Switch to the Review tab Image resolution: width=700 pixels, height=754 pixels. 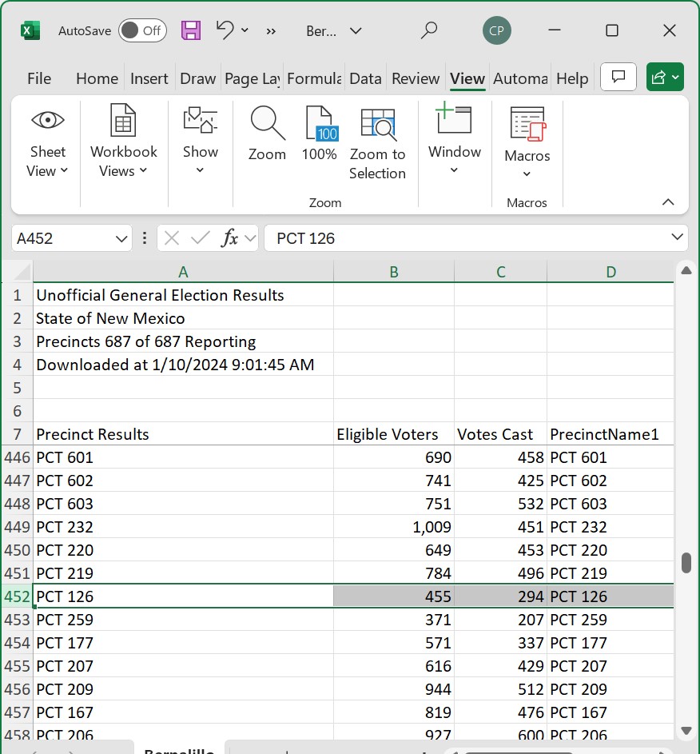click(x=416, y=78)
